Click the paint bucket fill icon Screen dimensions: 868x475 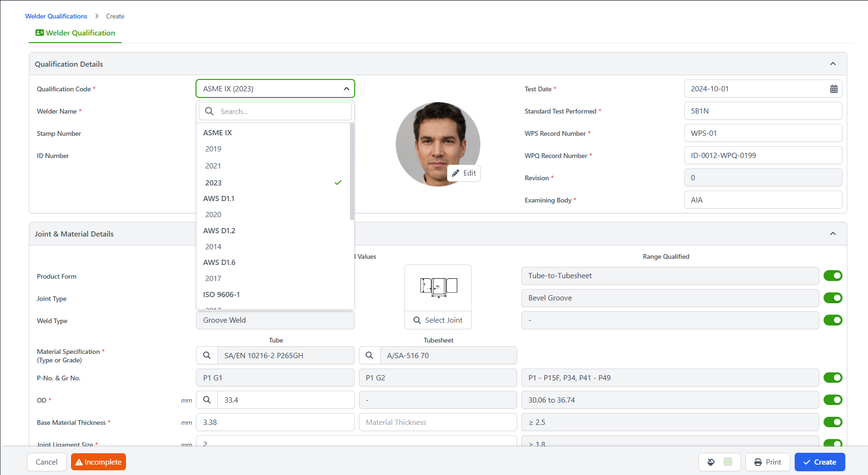[x=711, y=462]
